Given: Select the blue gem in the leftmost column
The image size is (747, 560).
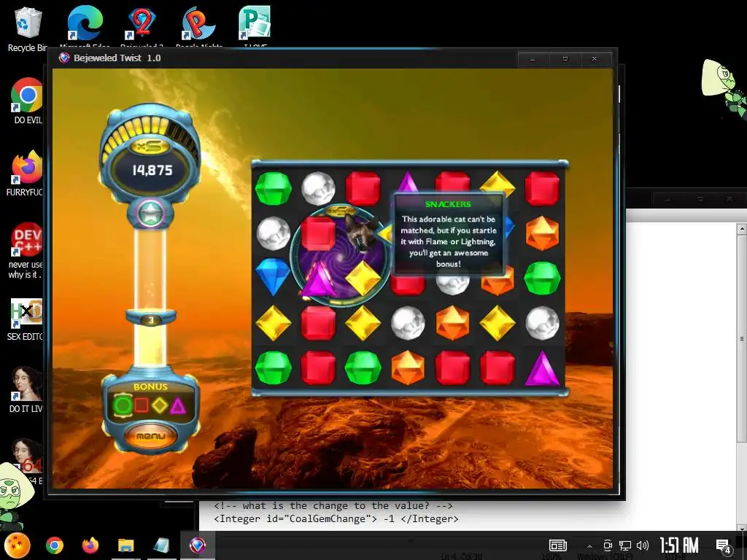Looking at the screenshot, I should [x=273, y=276].
